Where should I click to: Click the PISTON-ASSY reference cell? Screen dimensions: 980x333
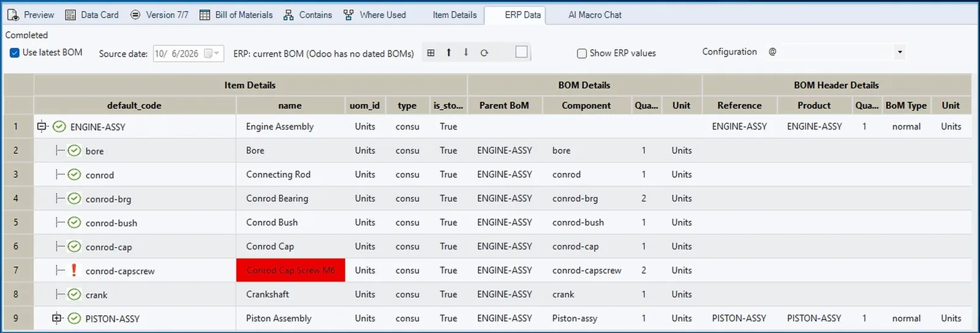click(x=739, y=318)
